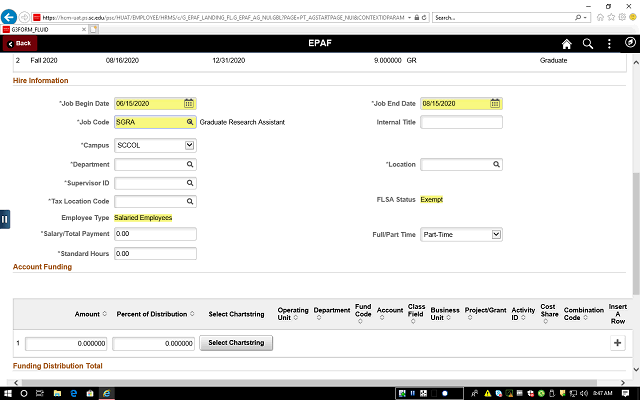Click the Department lookup magnifier
This screenshot has height=400, width=640.
click(190, 164)
